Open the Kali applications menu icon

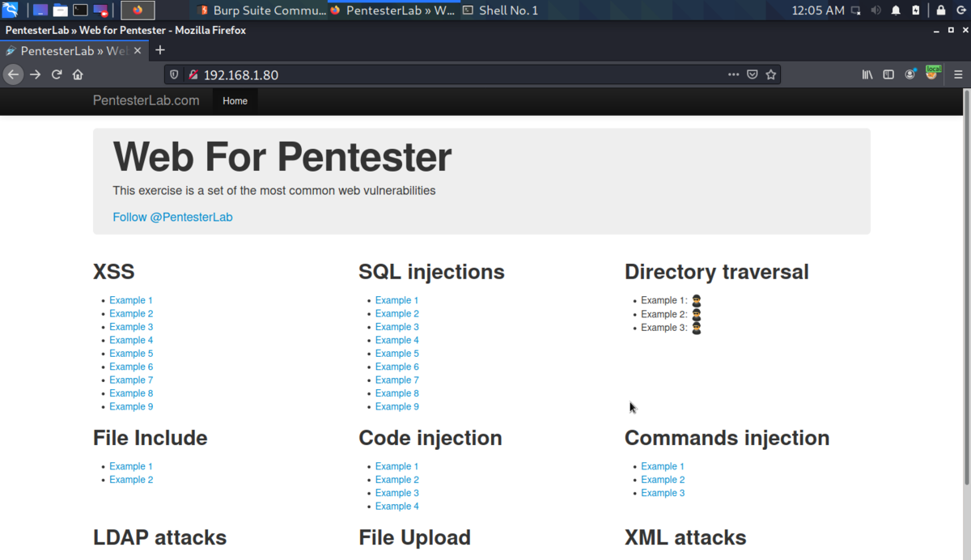pos(11,11)
